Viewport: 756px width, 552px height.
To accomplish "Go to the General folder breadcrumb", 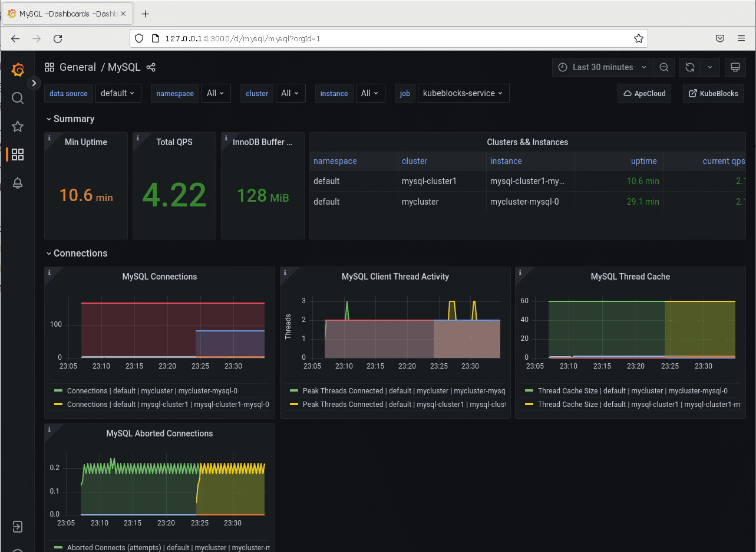I will coord(78,67).
